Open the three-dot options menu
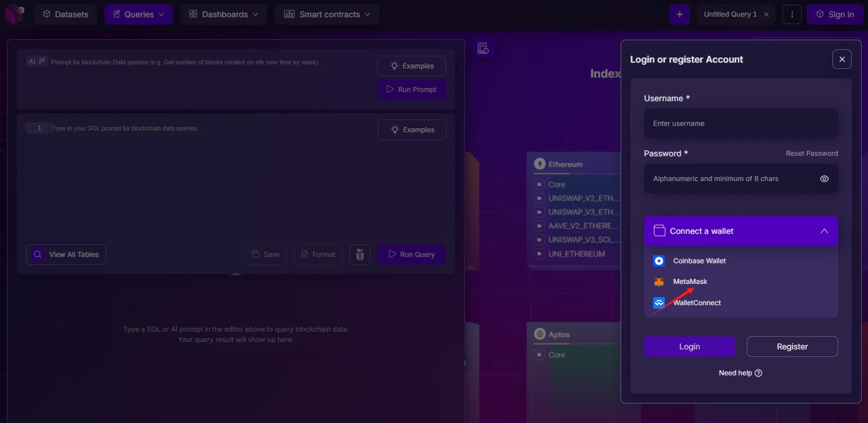This screenshot has width=868, height=423. click(x=792, y=14)
